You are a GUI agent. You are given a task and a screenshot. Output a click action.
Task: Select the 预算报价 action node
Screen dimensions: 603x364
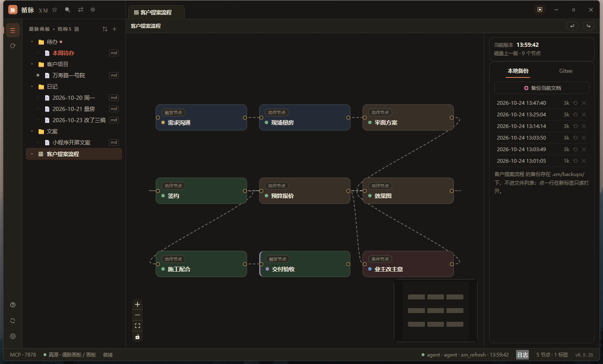pos(305,191)
